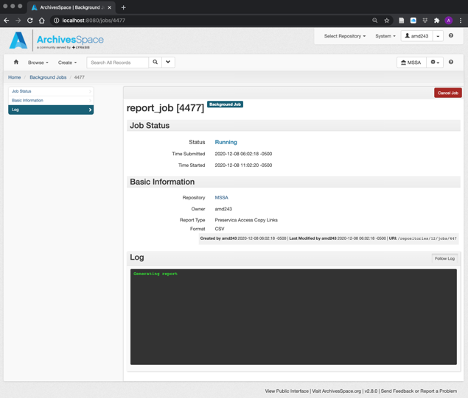This screenshot has width=468, height=398.
Task: Click the Follow Log button
Action: (444, 258)
